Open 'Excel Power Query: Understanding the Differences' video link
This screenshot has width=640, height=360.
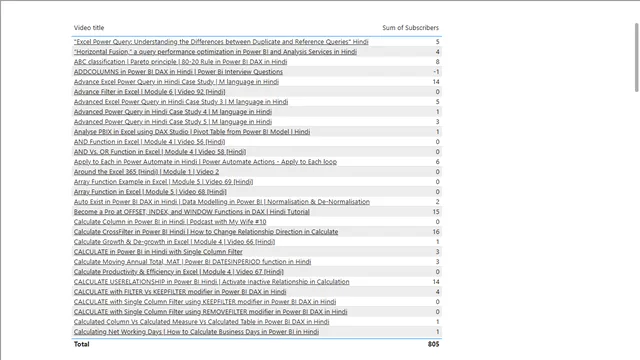pos(221,42)
